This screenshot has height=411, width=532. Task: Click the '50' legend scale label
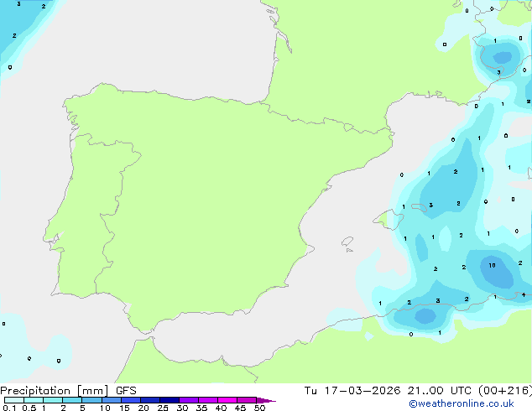click(x=259, y=408)
